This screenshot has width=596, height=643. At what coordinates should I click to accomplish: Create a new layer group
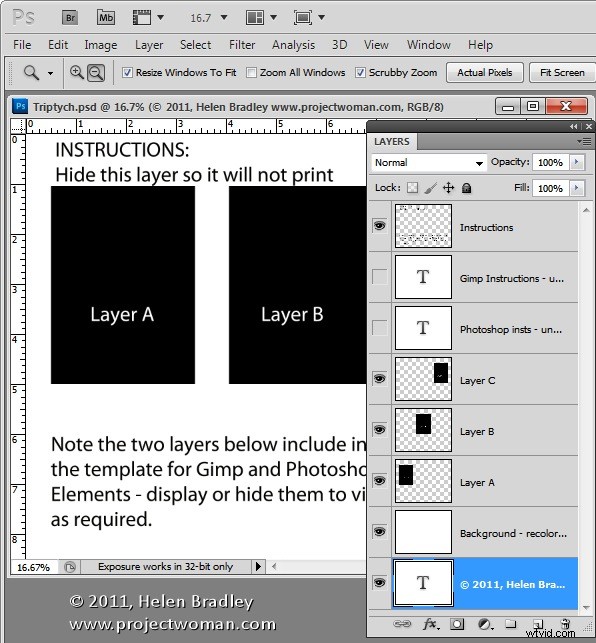[x=511, y=624]
